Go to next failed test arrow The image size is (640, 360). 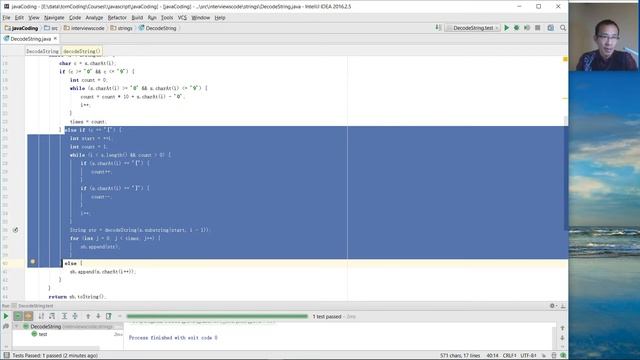(98, 316)
